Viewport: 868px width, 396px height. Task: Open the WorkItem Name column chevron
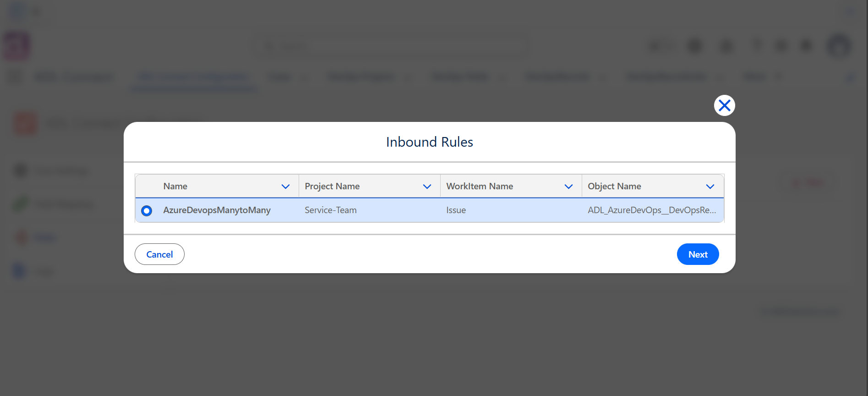[x=568, y=187]
